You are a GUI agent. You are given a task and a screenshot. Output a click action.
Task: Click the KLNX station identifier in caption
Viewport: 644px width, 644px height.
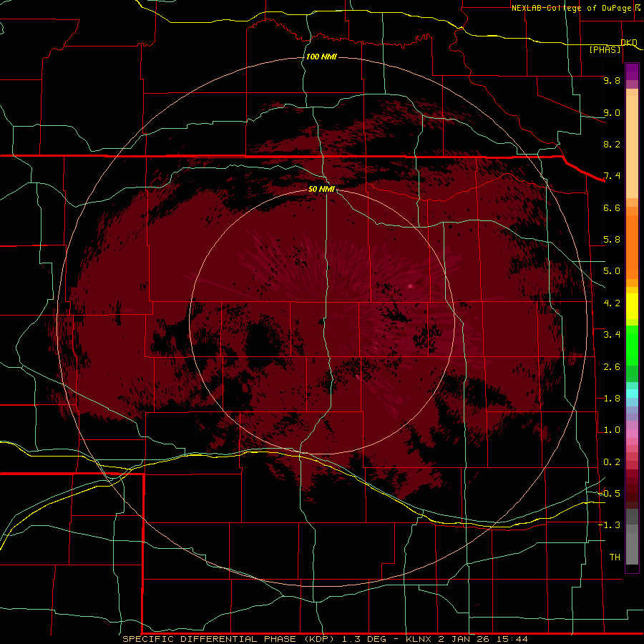click(419, 639)
